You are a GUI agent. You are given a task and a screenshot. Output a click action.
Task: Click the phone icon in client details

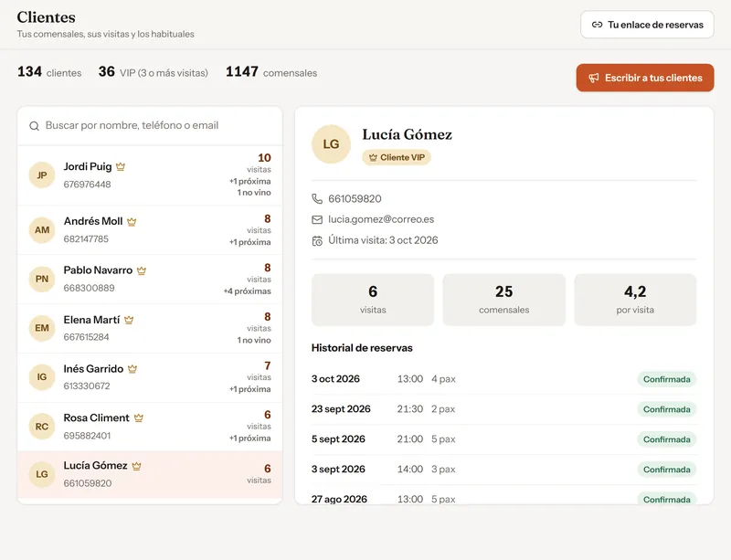point(317,199)
